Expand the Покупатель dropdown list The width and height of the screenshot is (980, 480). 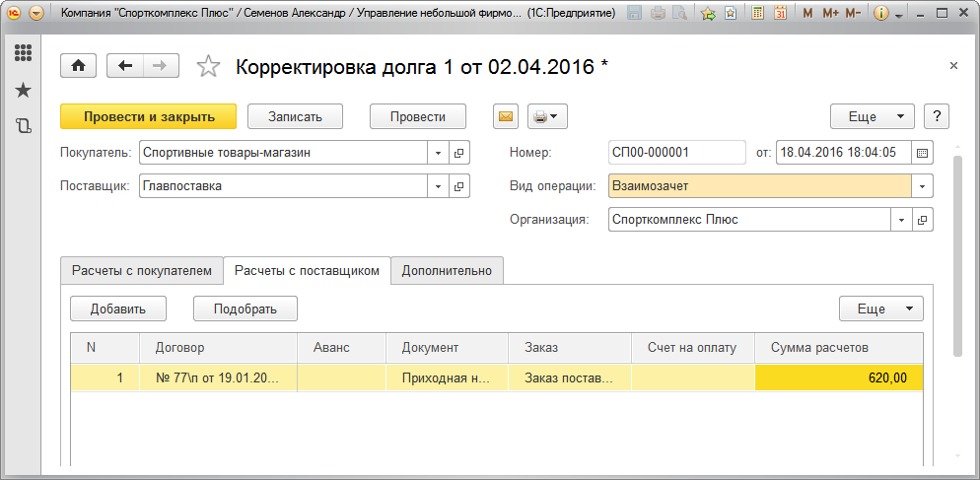click(x=439, y=153)
